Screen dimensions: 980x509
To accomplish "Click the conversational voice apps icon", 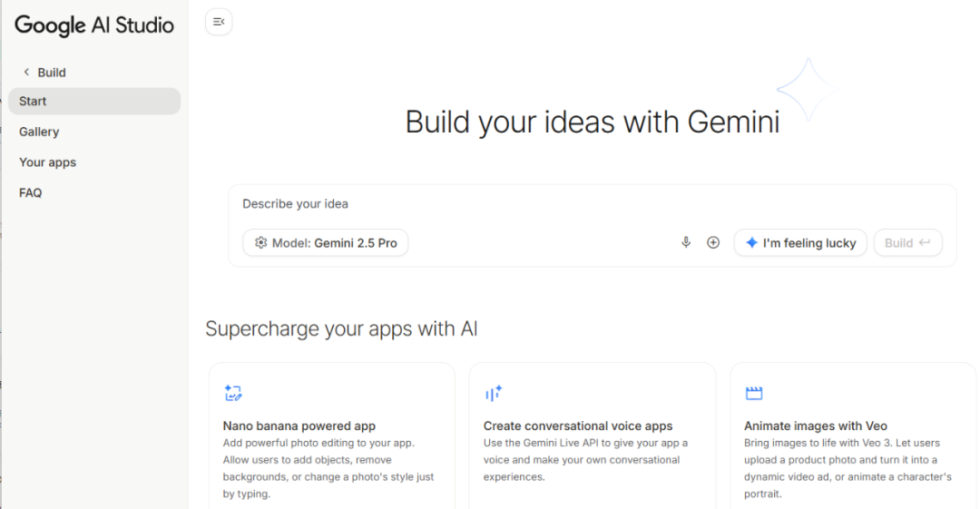I will (x=494, y=393).
